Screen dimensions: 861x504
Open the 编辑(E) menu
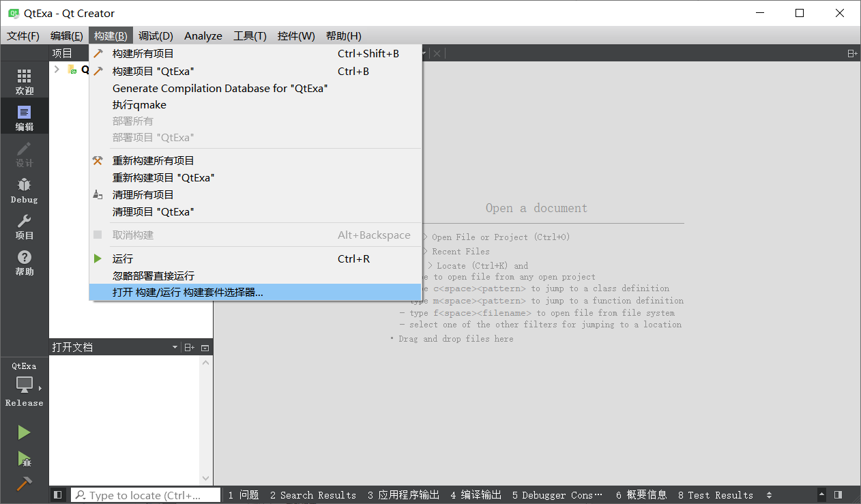coord(67,36)
